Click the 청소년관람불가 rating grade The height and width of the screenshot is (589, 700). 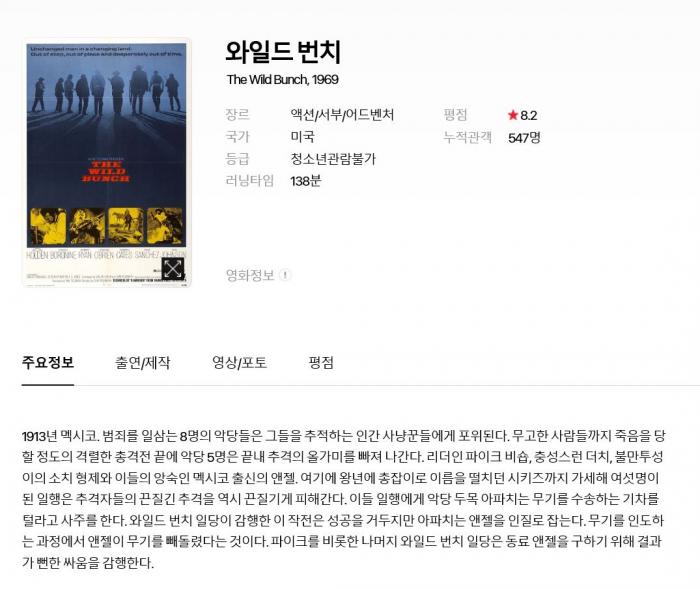click(333, 159)
